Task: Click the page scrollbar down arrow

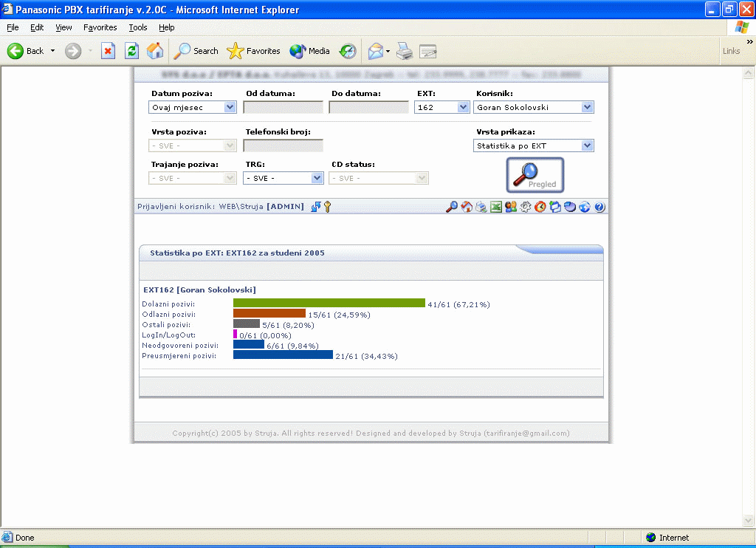Action: click(x=749, y=521)
